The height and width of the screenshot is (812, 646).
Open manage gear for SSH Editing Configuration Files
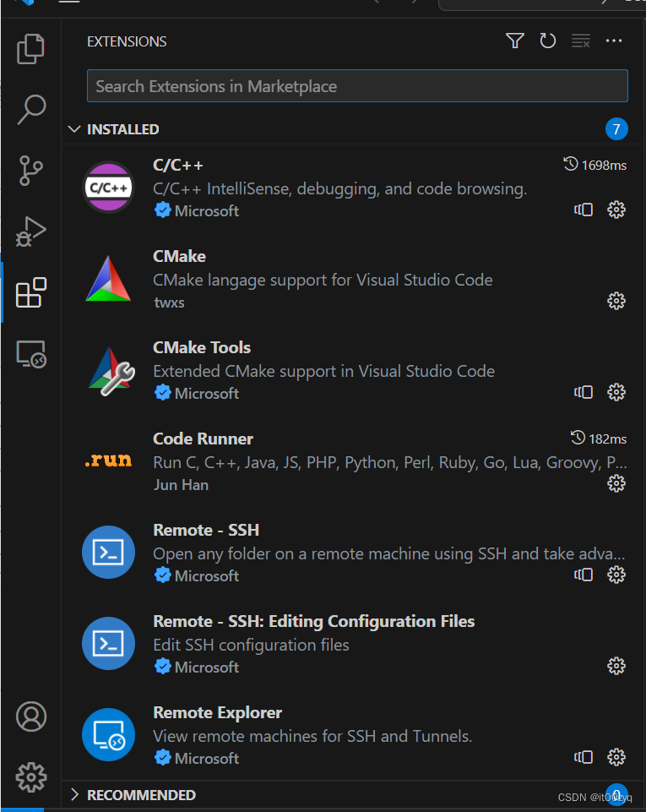(616, 666)
